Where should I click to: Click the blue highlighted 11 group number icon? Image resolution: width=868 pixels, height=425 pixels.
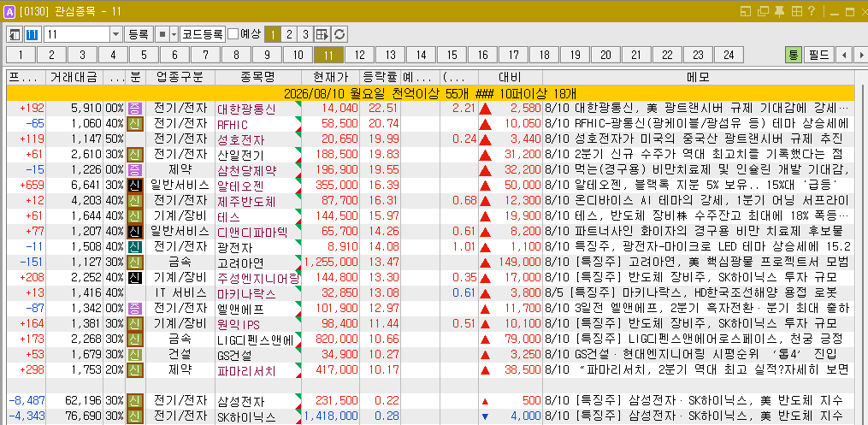coord(32,34)
